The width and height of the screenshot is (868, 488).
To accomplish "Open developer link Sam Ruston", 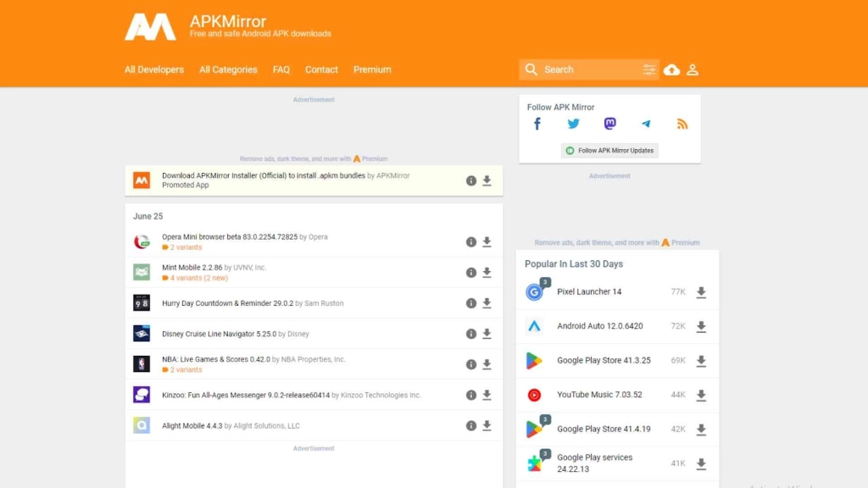I will tap(324, 303).
